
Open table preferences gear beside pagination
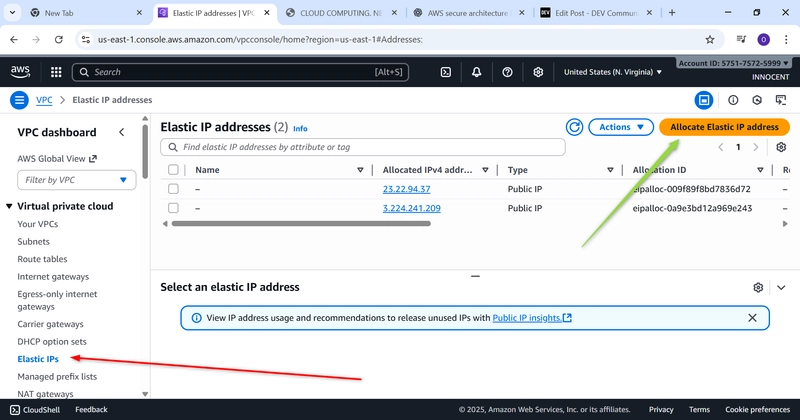781,147
